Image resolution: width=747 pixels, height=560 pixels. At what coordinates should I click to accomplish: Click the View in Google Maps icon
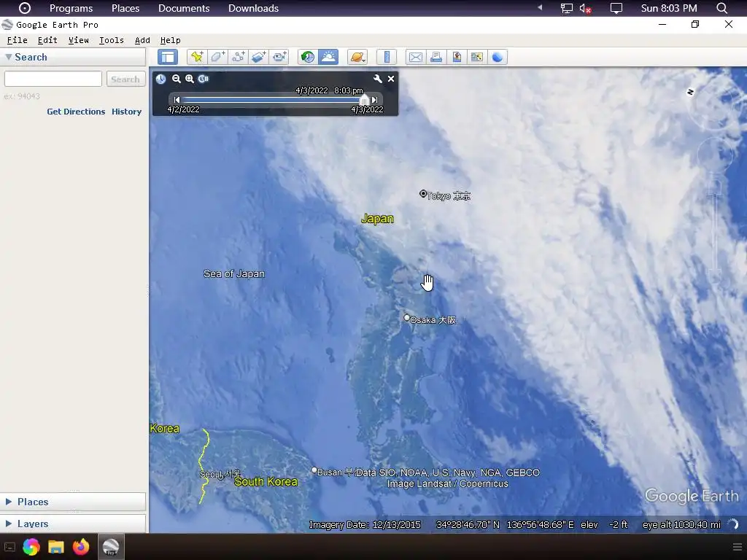click(477, 57)
